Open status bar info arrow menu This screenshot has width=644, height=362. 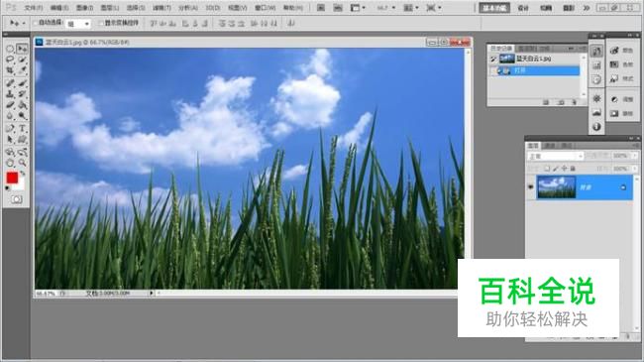point(152,294)
